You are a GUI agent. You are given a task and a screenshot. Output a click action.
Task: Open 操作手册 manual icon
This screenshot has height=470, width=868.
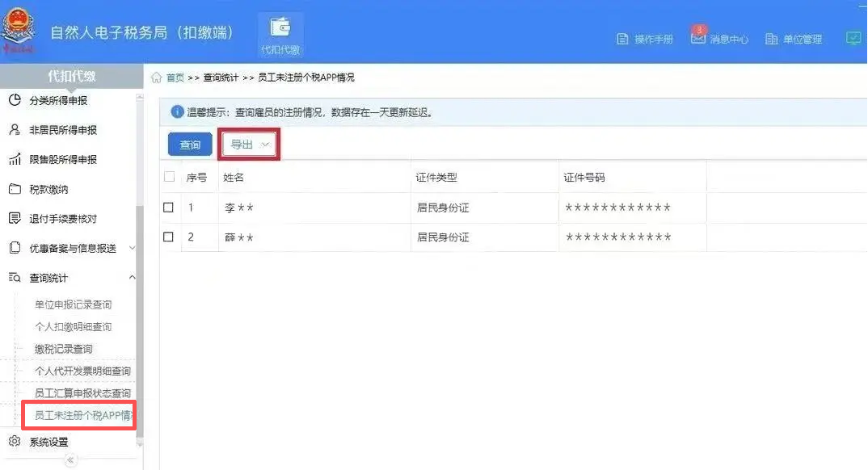622,39
